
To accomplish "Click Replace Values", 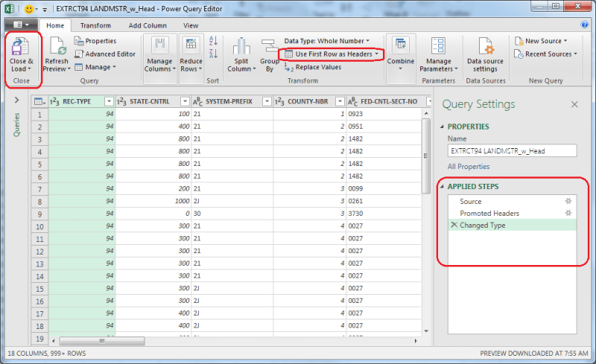I will coord(313,67).
